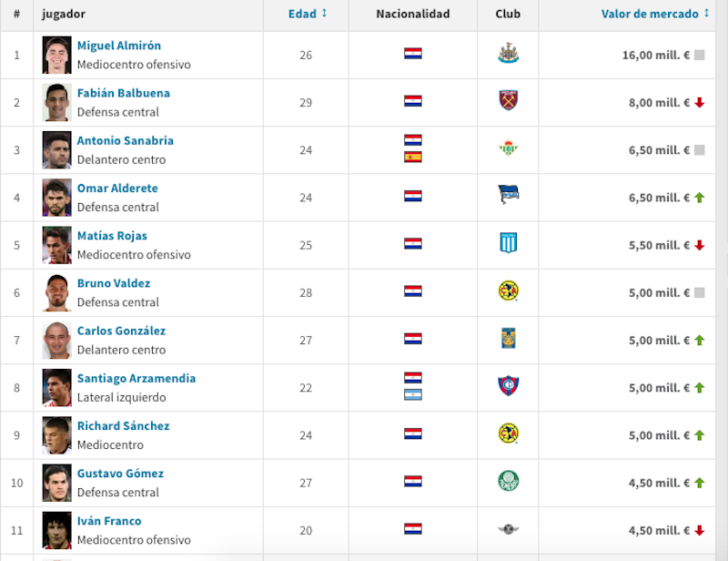The image size is (728, 561).
Task: Click Gustavo Gómez portrait thumbnail
Action: (x=56, y=483)
